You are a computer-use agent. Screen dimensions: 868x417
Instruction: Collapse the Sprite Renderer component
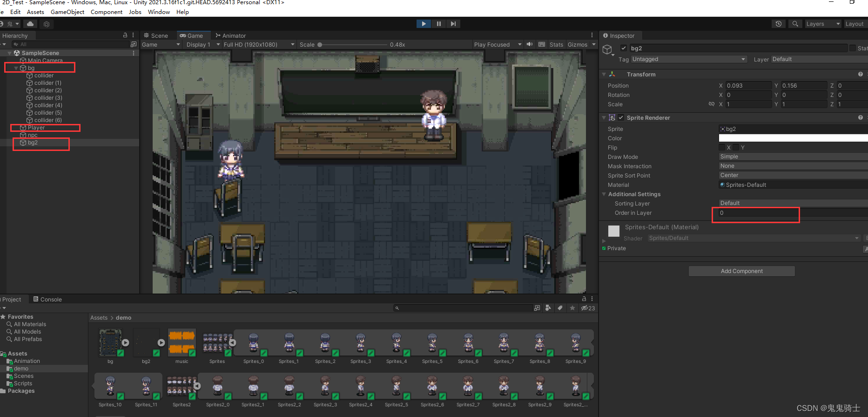(604, 118)
